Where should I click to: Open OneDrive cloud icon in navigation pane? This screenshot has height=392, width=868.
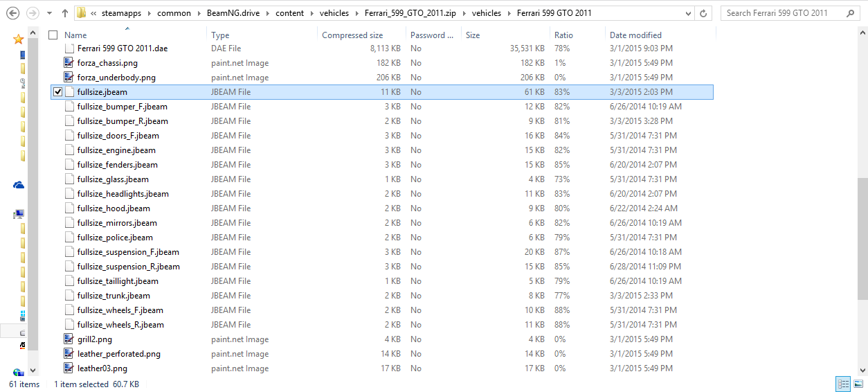[x=19, y=185]
